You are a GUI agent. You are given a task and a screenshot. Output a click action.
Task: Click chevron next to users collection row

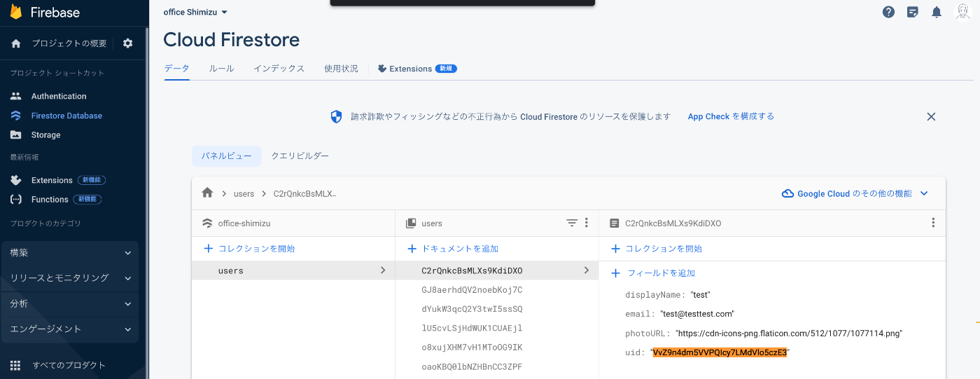point(383,270)
